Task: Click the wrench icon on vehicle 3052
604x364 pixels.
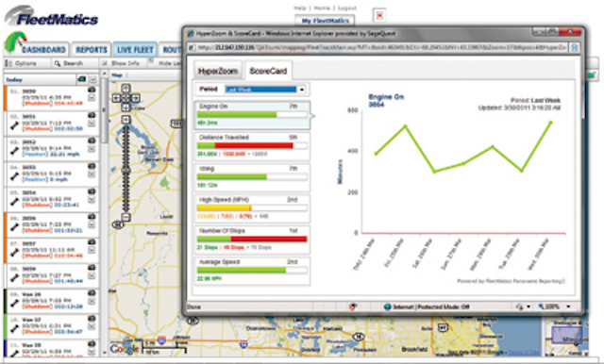Action: coord(15,151)
